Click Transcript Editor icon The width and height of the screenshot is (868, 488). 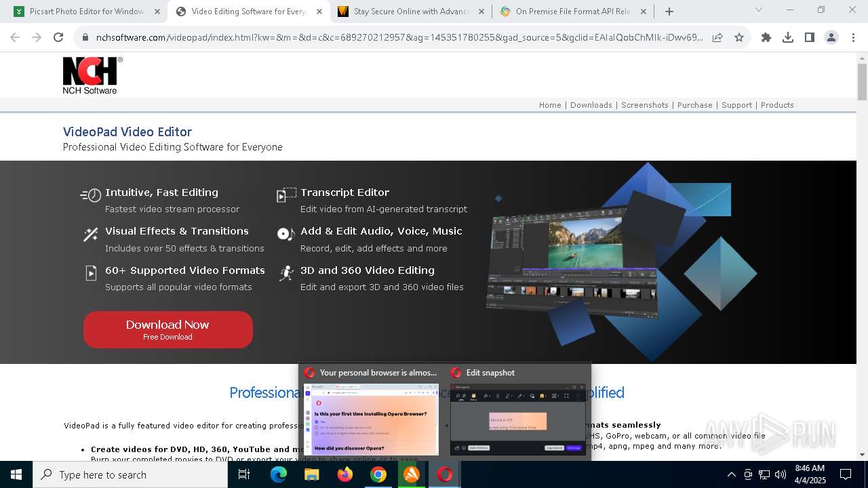coord(286,195)
